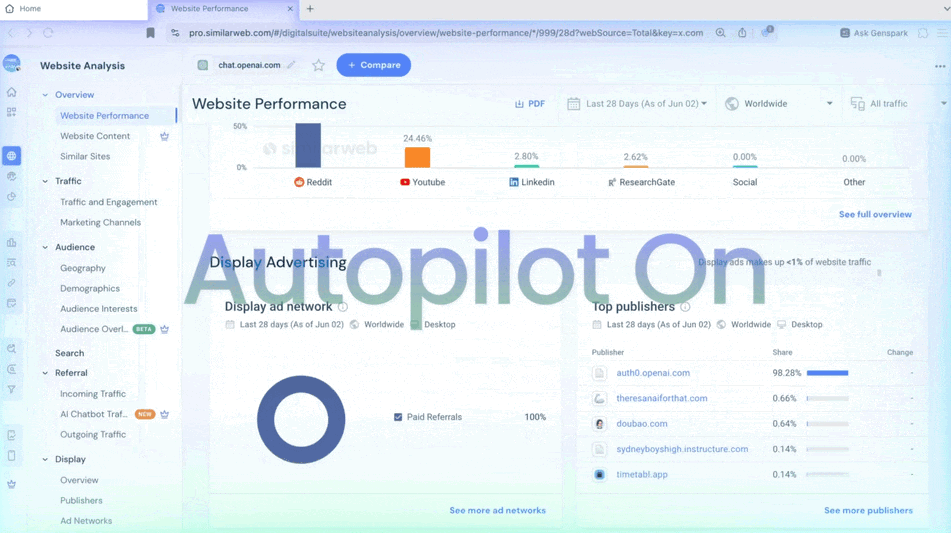This screenshot has height=533, width=951.
Task: Click the Reddit bar in social chart
Action: coord(308,146)
